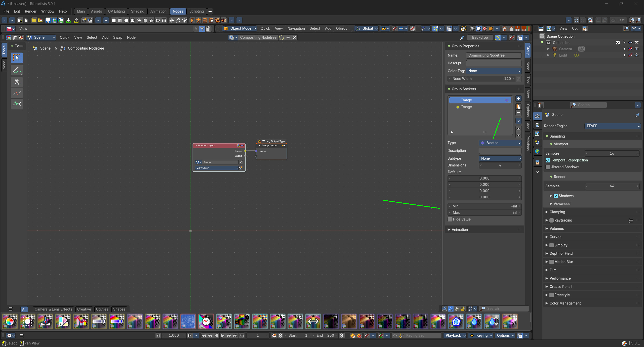Open the Render menu
Image resolution: width=644 pixels, height=347 pixels.
tap(30, 11)
